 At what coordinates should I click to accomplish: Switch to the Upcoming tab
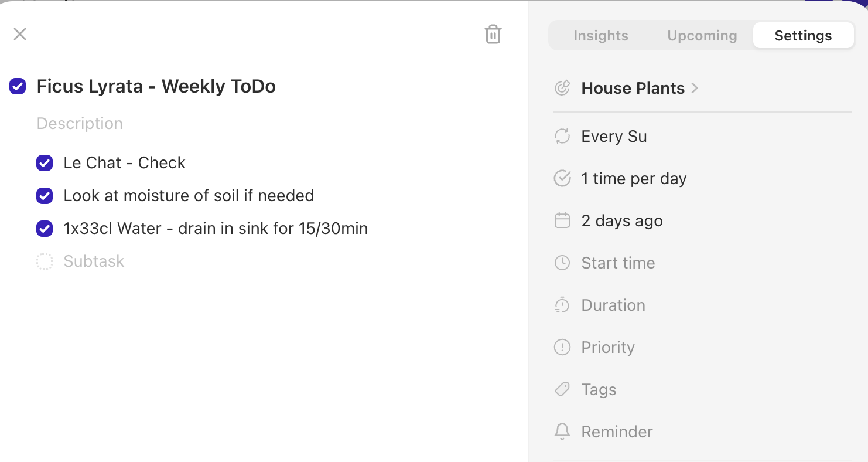click(x=702, y=36)
